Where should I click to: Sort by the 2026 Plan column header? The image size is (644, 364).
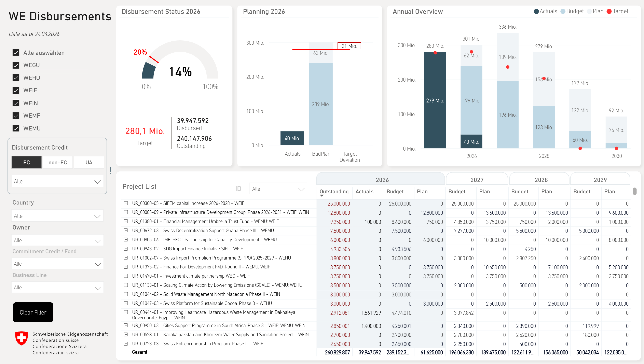422,192
